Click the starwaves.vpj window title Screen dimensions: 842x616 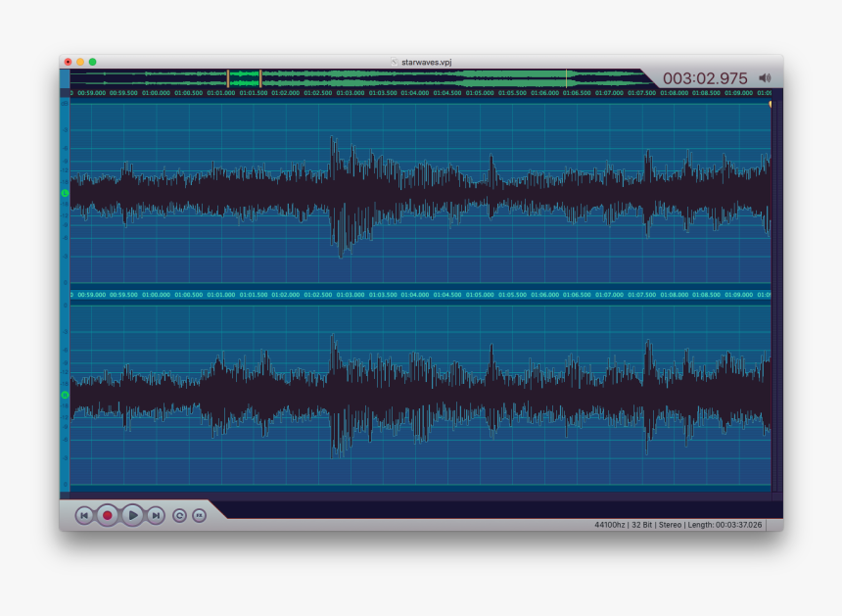(426, 63)
